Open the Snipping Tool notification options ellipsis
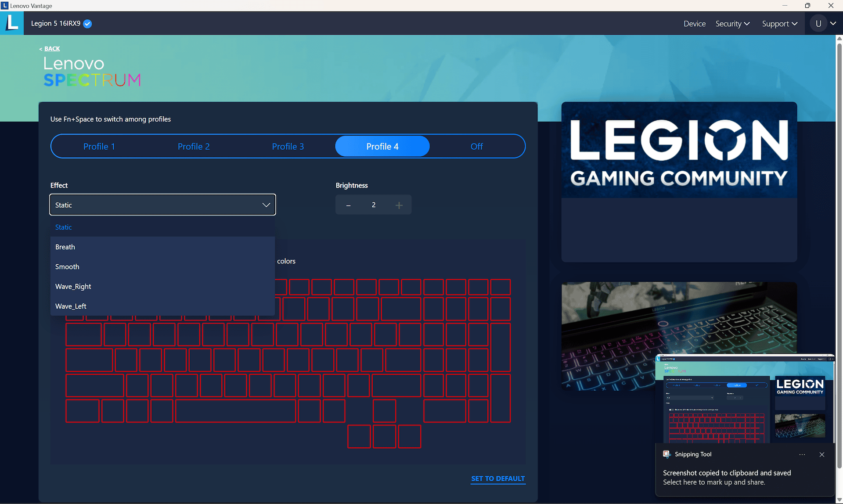Image resolution: width=843 pixels, height=504 pixels. point(802,455)
